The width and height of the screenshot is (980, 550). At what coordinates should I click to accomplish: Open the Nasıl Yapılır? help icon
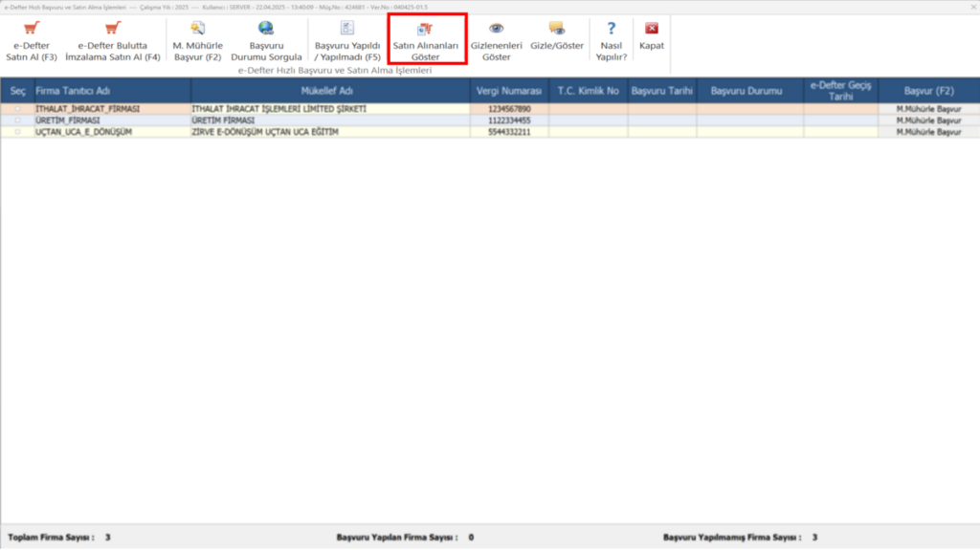(612, 28)
